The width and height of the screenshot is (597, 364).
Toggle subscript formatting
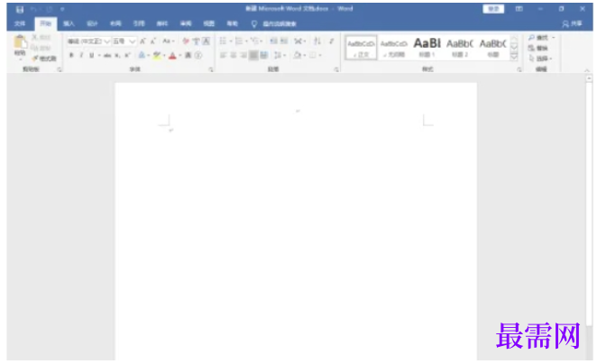[117, 56]
